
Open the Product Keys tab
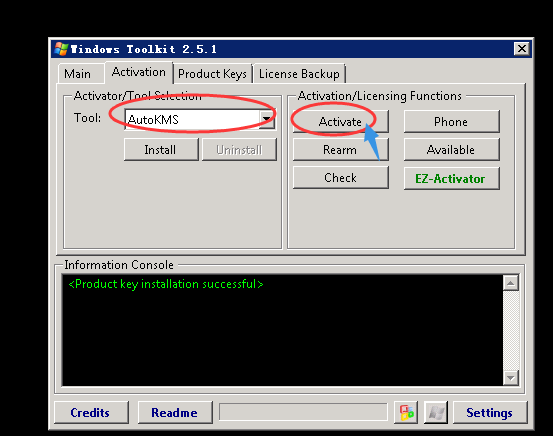[x=213, y=74]
